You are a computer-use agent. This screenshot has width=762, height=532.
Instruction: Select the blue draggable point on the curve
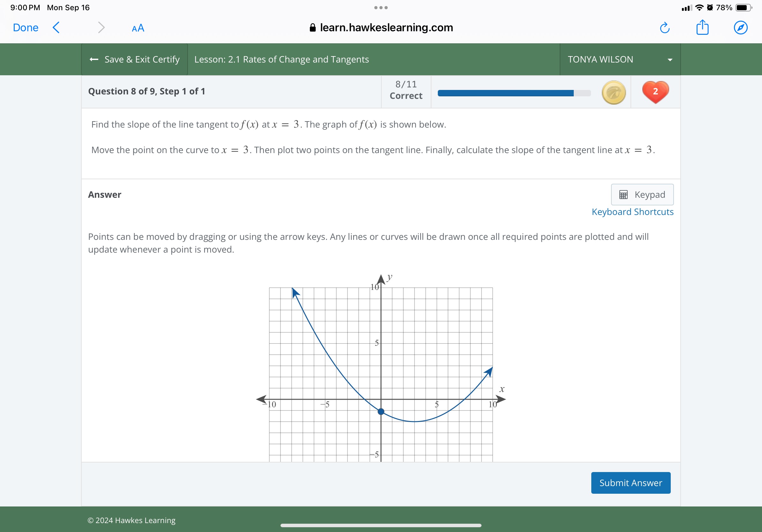[381, 412]
